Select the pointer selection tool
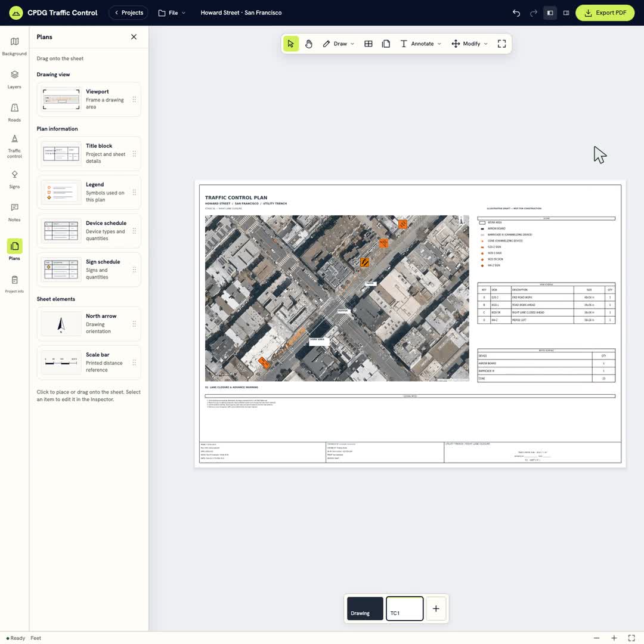 coord(291,44)
